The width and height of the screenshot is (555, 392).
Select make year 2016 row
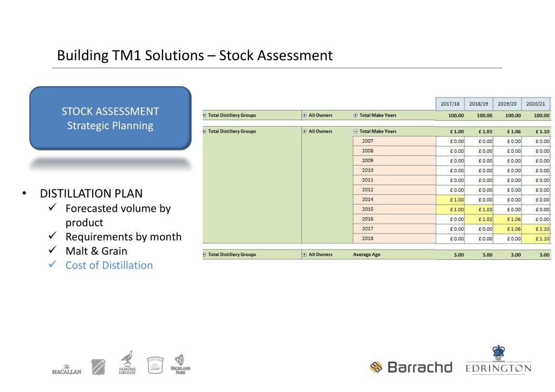tap(395, 219)
